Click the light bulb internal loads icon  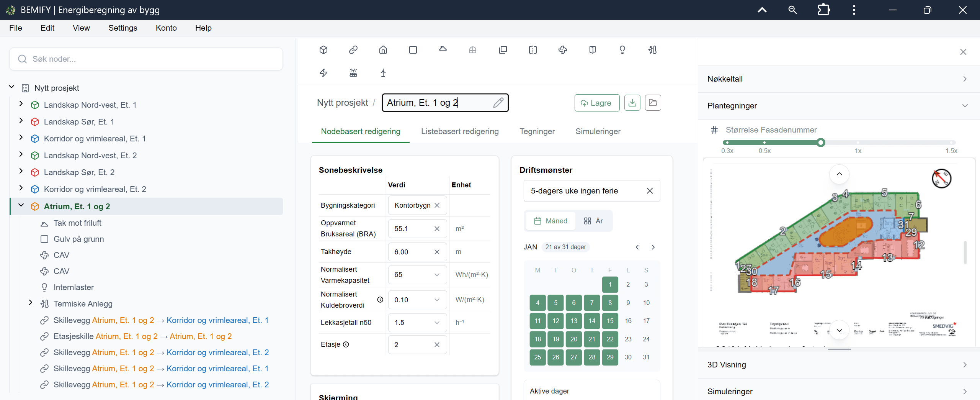(x=622, y=50)
